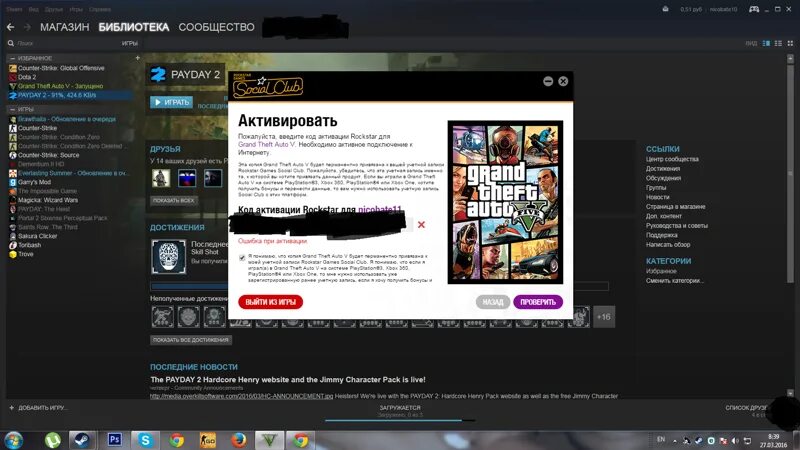The width and height of the screenshot is (800, 450).
Task: Open Big Picture mode controller icon
Action: tap(754, 9)
